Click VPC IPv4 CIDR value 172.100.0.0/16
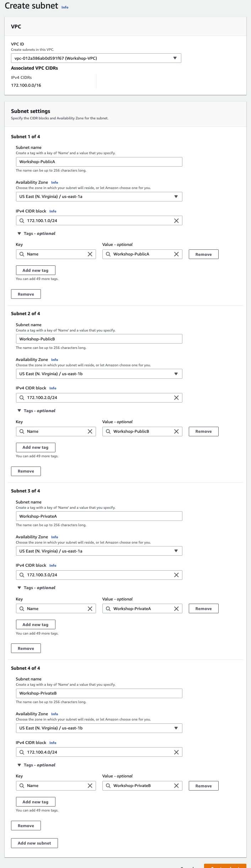Image resolution: width=251 pixels, height=868 pixels. (26, 85)
